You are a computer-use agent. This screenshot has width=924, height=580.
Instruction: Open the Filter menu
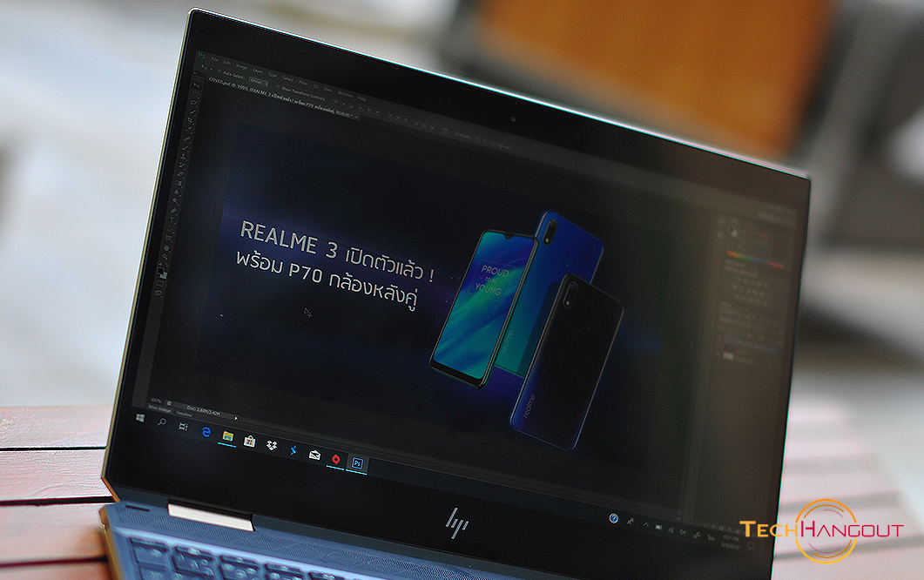(x=303, y=83)
